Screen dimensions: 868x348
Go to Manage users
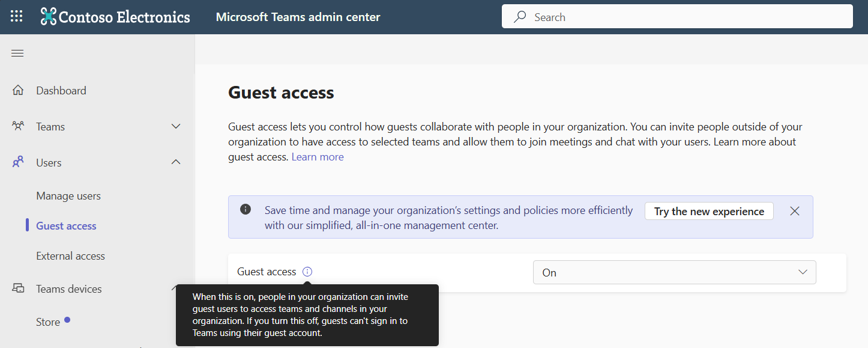pos(68,196)
